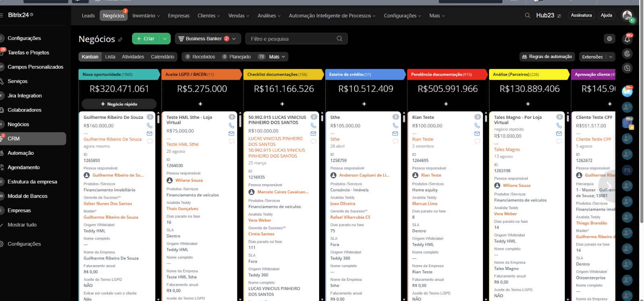Viewport: 644px width, 301px height.
Task: Expand the Criar button dropdown arrow
Action: coord(165,39)
